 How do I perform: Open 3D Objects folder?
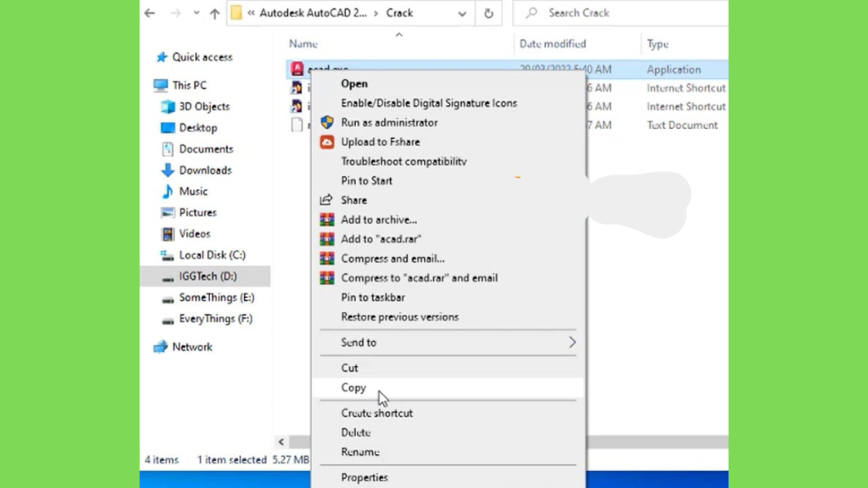(x=204, y=106)
